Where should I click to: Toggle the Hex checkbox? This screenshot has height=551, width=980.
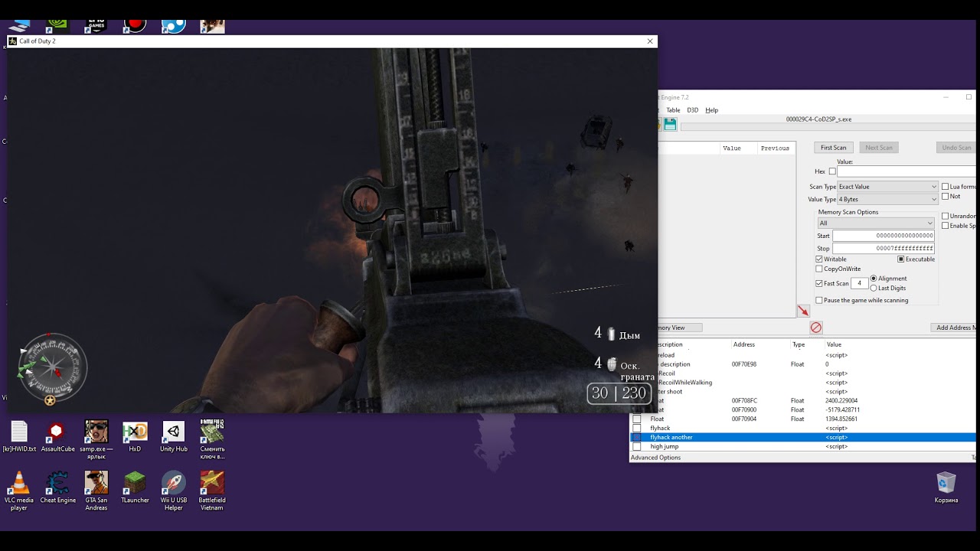(832, 171)
